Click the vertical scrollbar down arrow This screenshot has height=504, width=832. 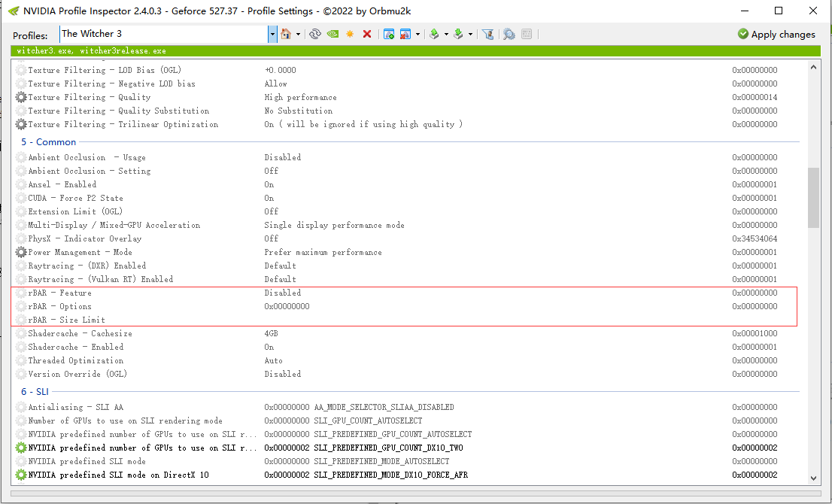point(813,478)
